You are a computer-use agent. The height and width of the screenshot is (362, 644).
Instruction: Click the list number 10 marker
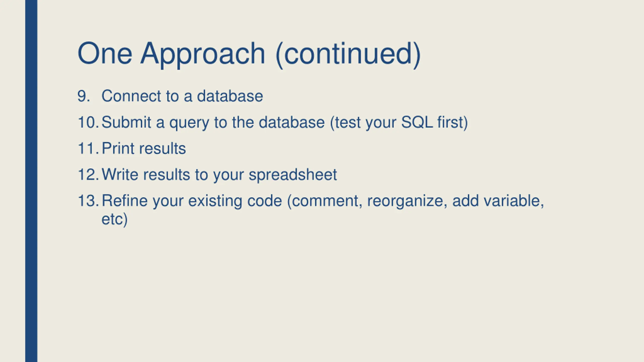coord(88,122)
